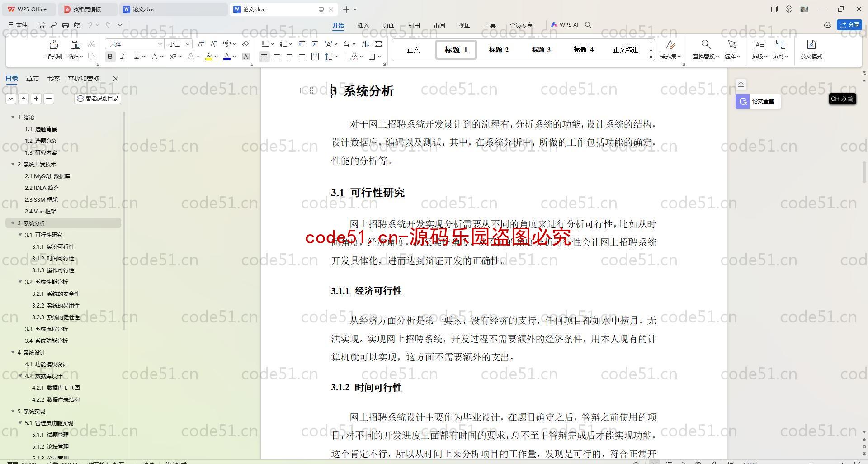The height and width of the screenshot is (464, 868).
Task: Click the Print Preview icon
Action: tap(77, 25)
